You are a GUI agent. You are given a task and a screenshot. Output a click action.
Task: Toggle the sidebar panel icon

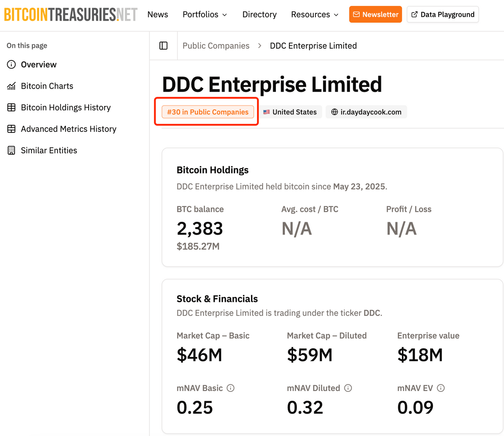163,45
